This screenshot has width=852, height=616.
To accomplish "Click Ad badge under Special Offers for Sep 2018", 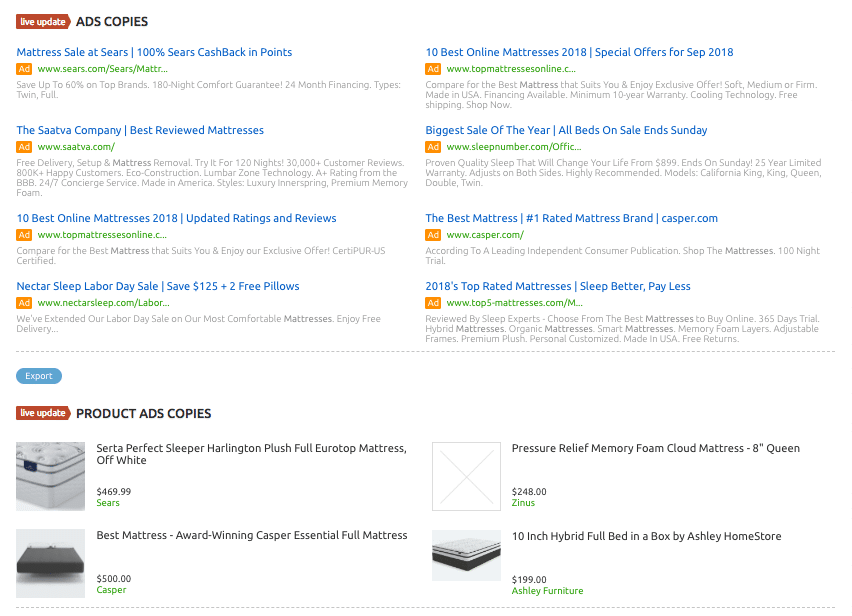I will click(433, 69).
